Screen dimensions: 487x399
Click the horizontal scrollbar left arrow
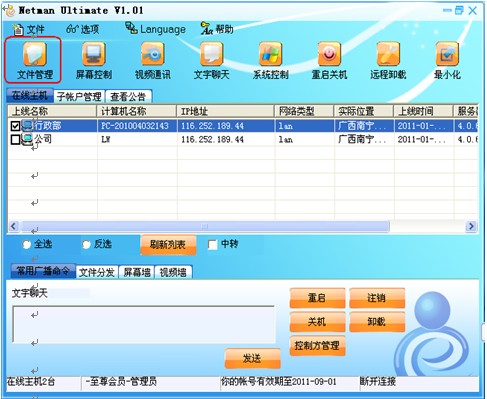13,226
